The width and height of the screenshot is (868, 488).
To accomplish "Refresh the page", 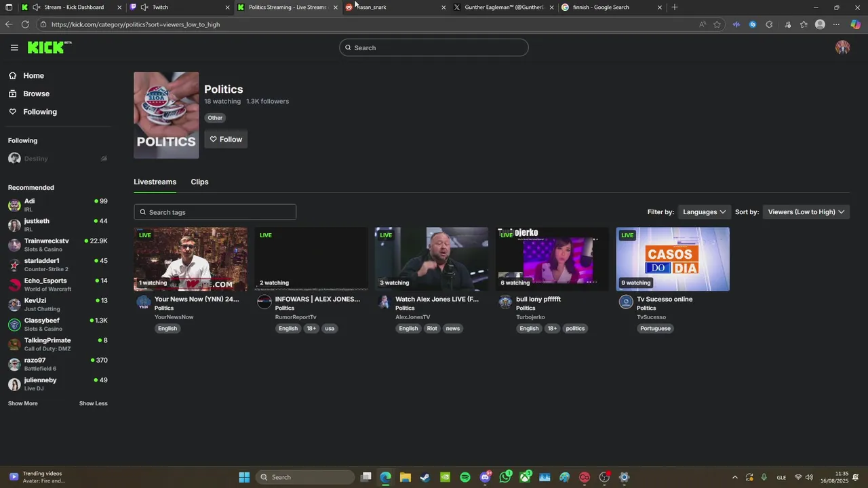I will coord(25,24).
